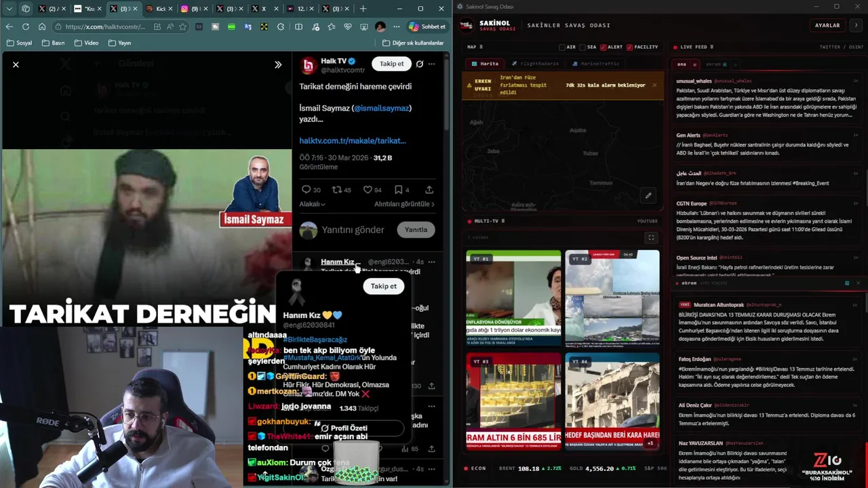
Task: Open YT #3 gold price stream thumbnail
Action: point(513,400)
